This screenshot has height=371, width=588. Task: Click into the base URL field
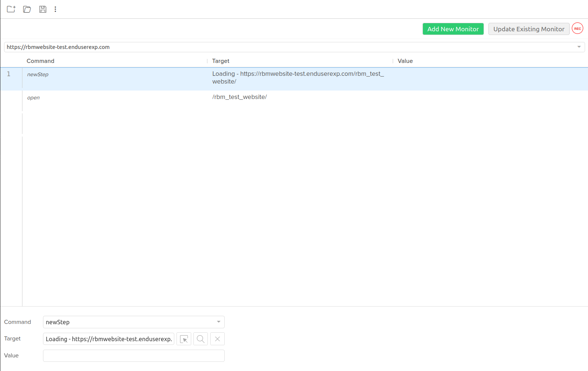(x=287, y=47)
